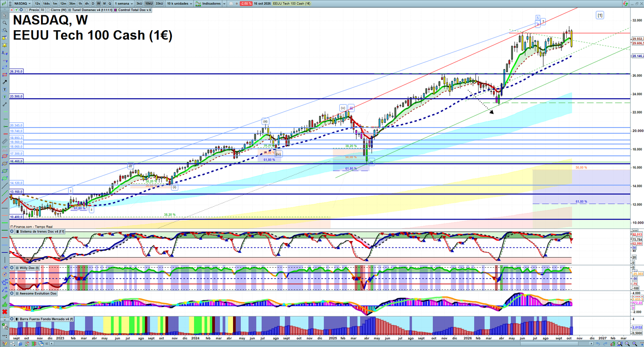Close the Awesome Evolution Doc panel
644x347 pixels.
tap(12, 293)
